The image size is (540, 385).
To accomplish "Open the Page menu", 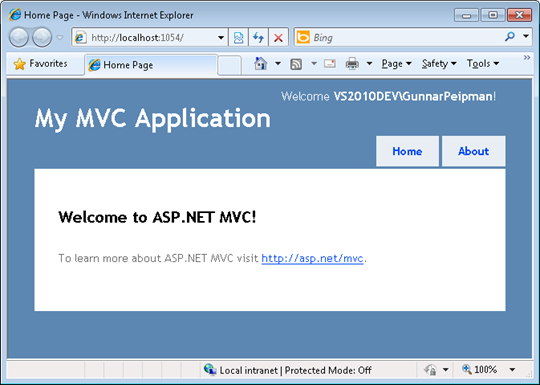I will tap(396, 64).
